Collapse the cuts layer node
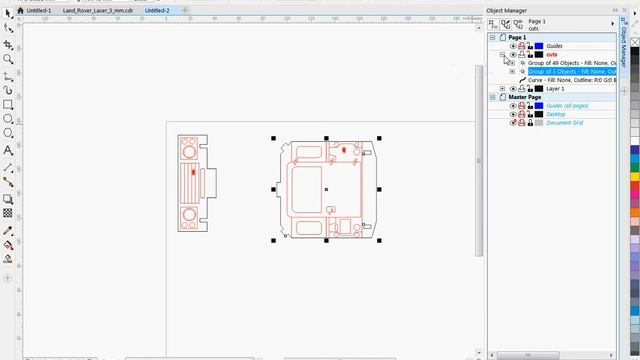Viewport: 640px width, 360px height. 502,55
